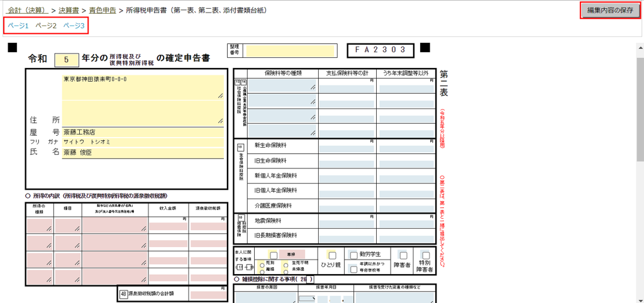Open the 青色申告 breadcrumb link
Screen dimensions: 644x303
tap(103, 10)
